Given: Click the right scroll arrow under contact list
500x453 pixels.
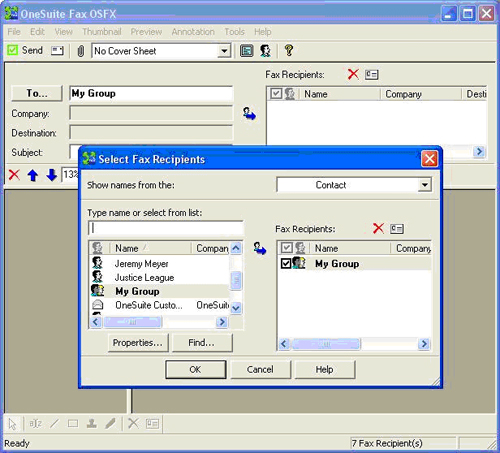Looking at the screenshot, I should coord(222,322).
